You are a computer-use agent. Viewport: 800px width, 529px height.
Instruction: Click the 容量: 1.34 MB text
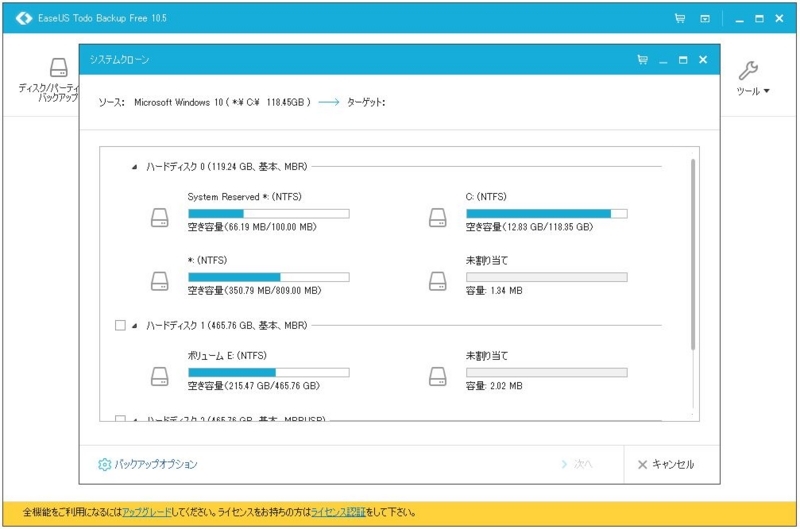pos(494,291)
